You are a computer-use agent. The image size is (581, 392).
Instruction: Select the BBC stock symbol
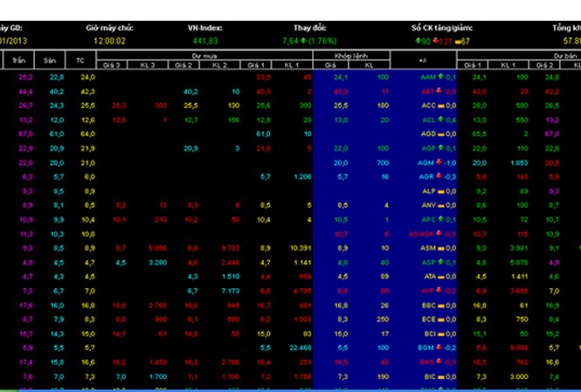tap(429, 306)
